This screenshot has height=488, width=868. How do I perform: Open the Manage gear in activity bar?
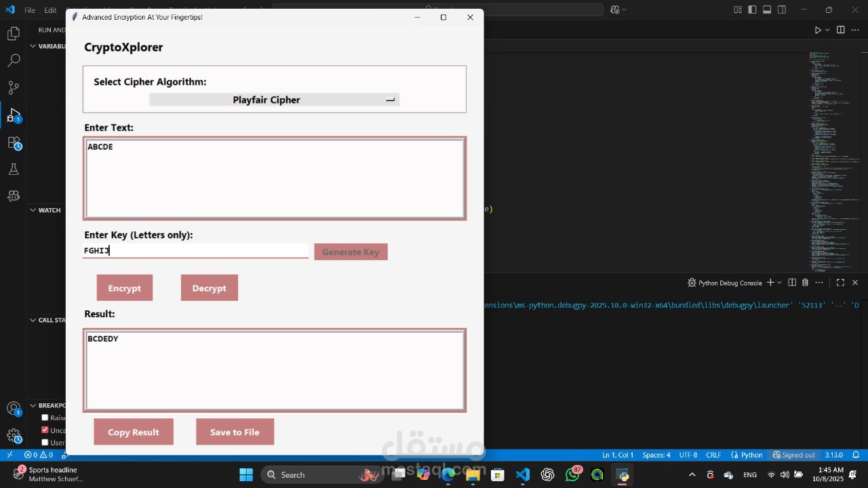click(x=14, y=436)
